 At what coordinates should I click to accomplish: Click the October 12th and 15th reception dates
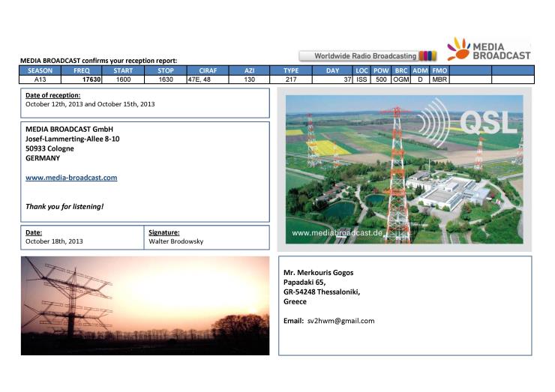click(x=90, y=104)
